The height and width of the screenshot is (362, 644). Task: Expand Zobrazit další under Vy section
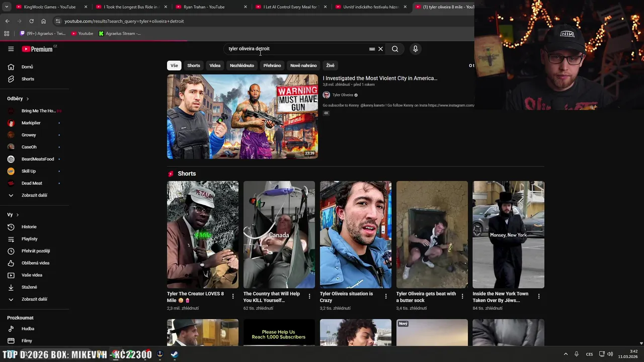(34, 299)
